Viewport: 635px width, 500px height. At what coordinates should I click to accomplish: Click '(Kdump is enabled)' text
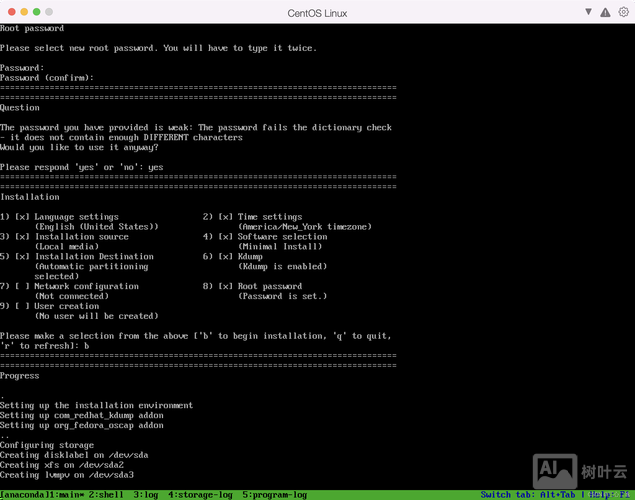(282, 266)
